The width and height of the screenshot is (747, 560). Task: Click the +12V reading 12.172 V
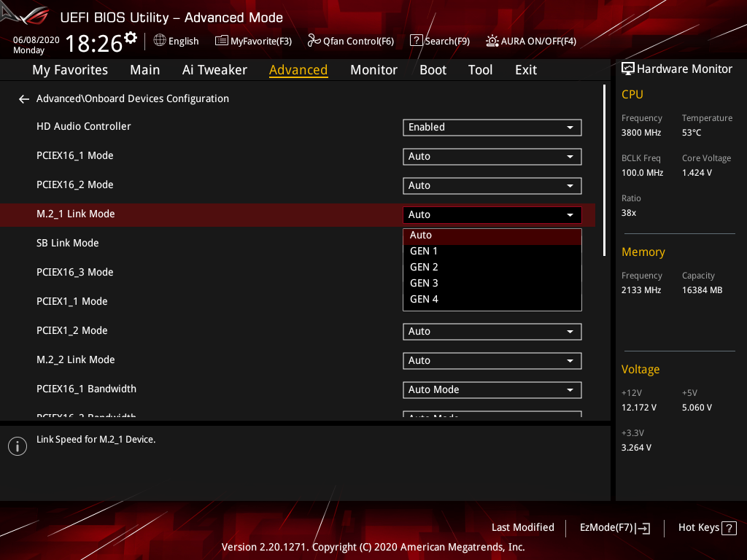(638, 408)
